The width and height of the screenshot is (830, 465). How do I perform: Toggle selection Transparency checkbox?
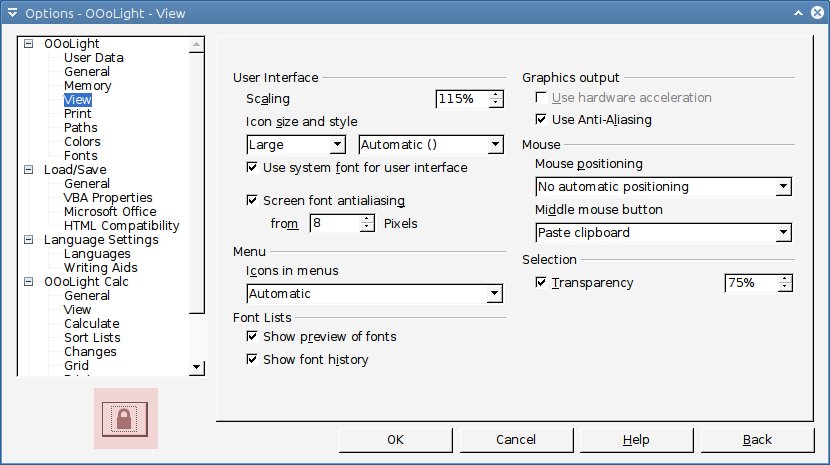pyautogui.click(x=541, y=282)
